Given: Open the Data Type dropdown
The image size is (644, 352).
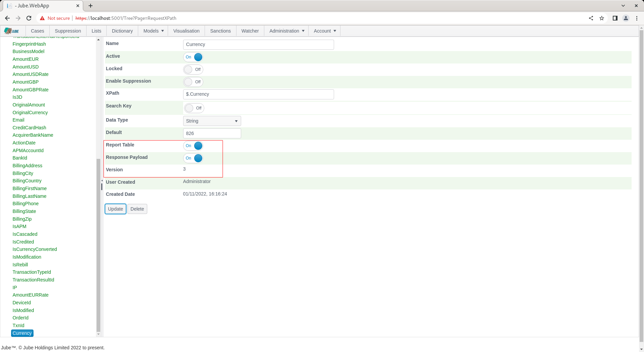Looking at the screenshot, I should click(x=212, y=121).
